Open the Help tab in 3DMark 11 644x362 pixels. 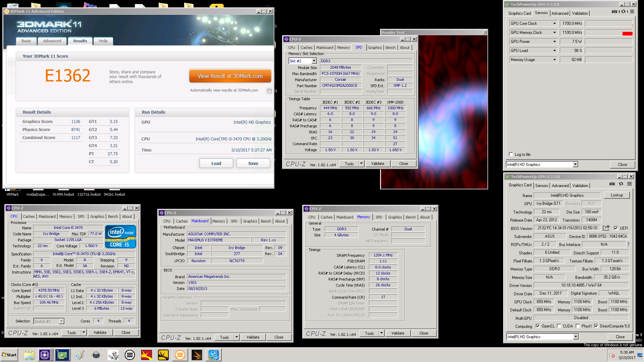pyautogui.click(x=103, y=41)
